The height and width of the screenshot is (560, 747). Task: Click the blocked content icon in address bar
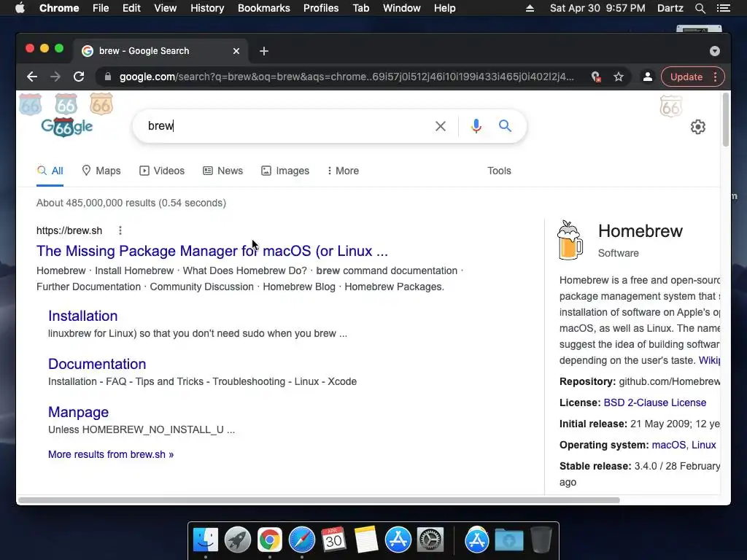tap(595, 77)
